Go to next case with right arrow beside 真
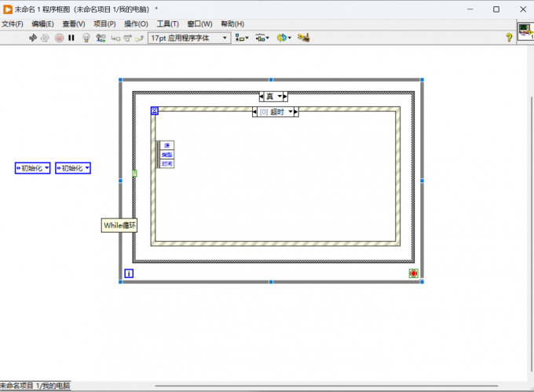The width and height of the screenshot is (534, 392). 285,97
